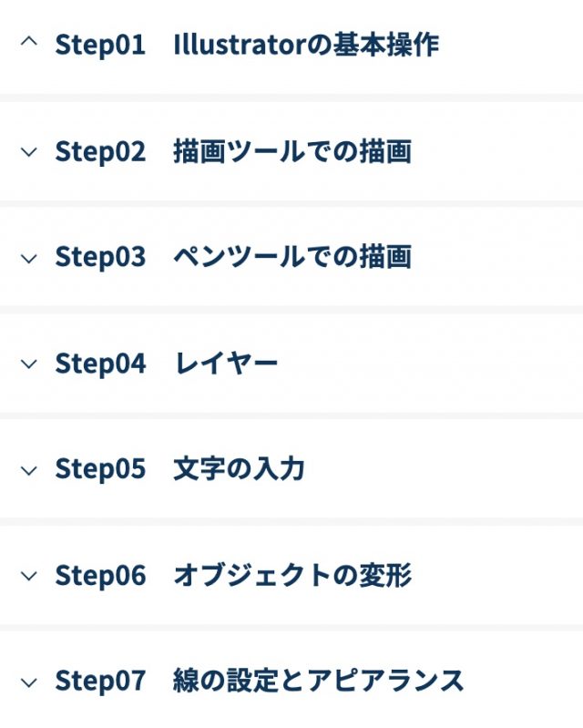Screen dimensions: 583x728
Task: Collapse the Step01 section chevron
Action: tap(29, 43)
